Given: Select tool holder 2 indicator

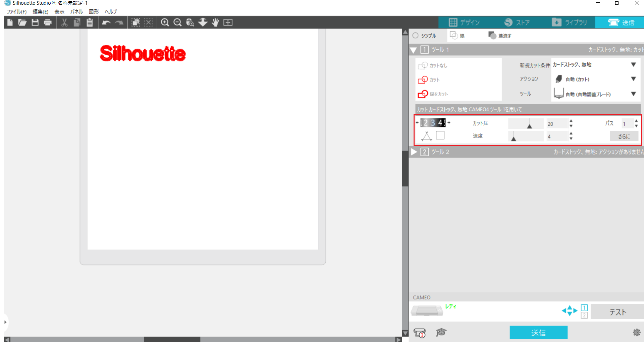Looking at the screenshot, I should 584,315.
